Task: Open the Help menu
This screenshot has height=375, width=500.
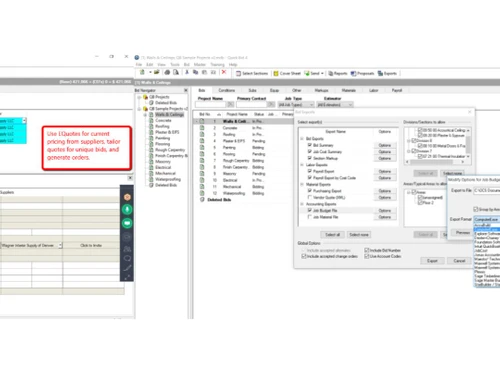Action: point(233,65)
